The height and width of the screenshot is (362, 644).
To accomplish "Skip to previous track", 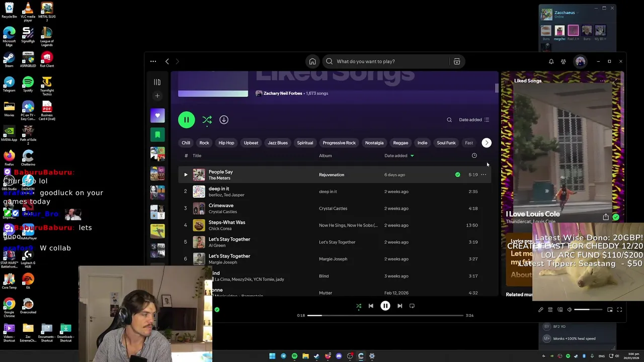I will click(371, 306).
